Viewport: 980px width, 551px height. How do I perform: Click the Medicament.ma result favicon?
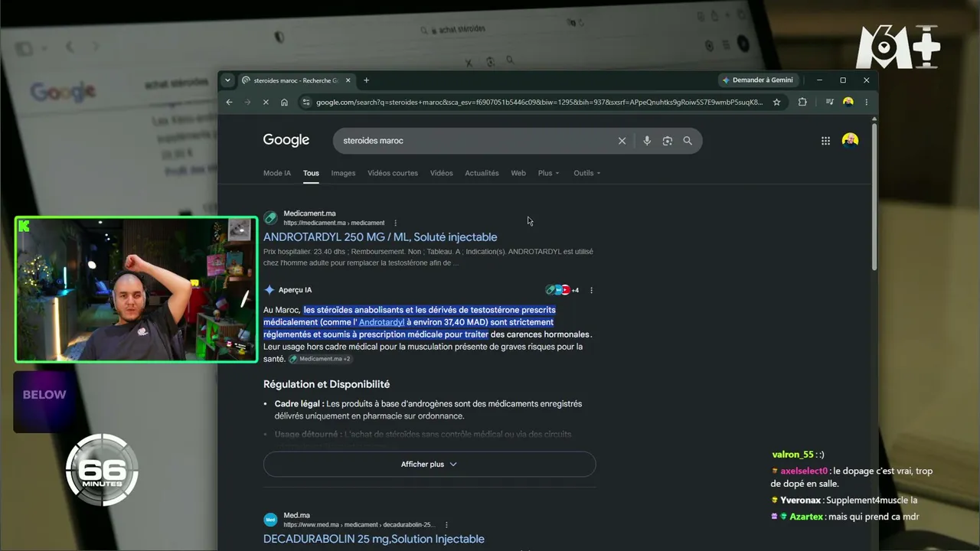click(x=270, y=218)
